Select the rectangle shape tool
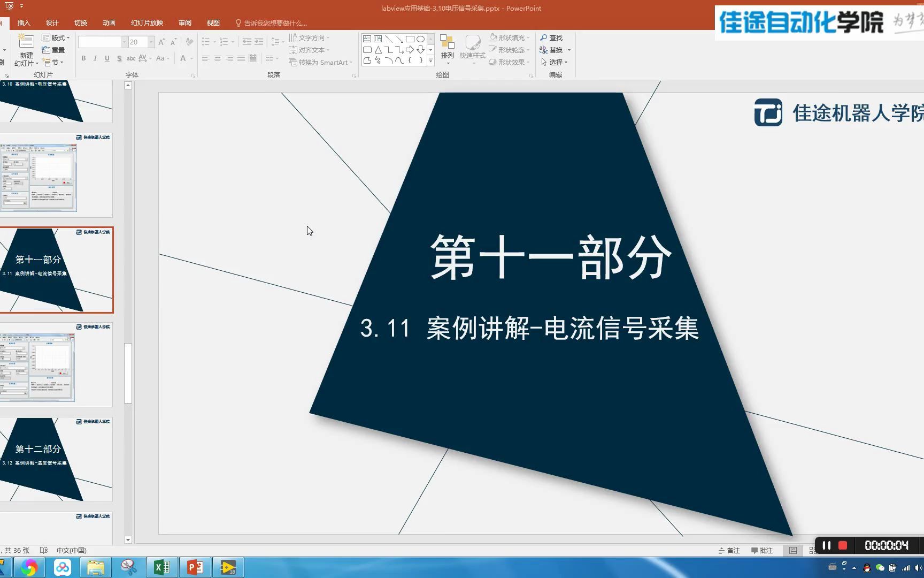The image size is (924, 578). point(410,39)
